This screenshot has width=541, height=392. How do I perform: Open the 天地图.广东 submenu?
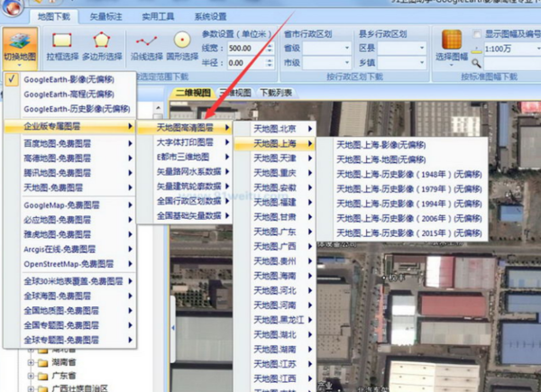(275, 232)
